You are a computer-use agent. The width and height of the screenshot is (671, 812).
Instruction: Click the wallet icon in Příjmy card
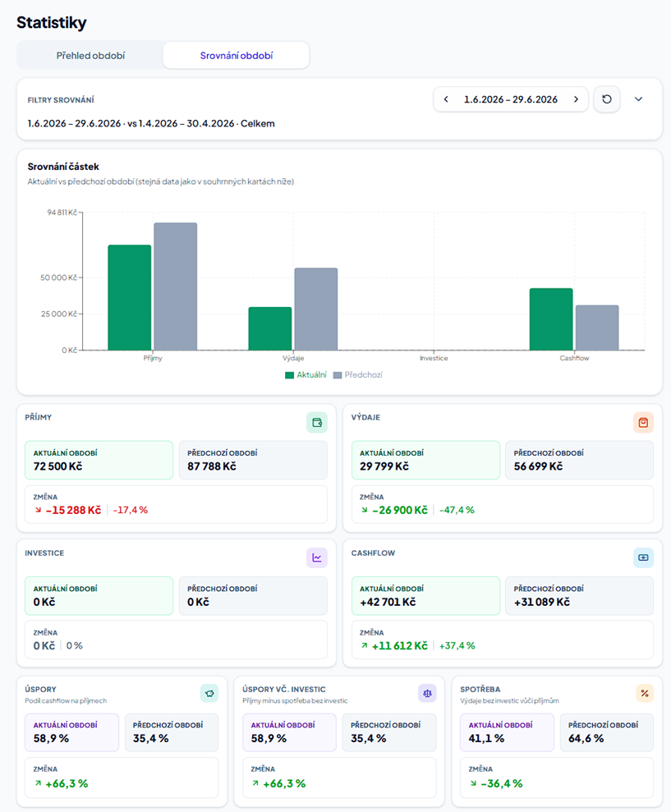pyautogui.click(x=316, y=423)
